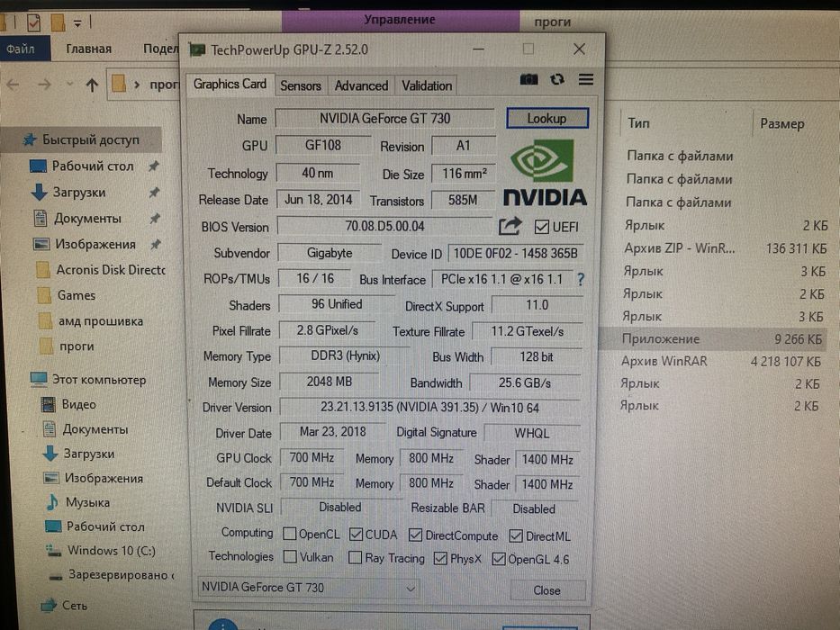Go back in Explorer with left arrow
840x630 pixels.
[x=14, y=85]
